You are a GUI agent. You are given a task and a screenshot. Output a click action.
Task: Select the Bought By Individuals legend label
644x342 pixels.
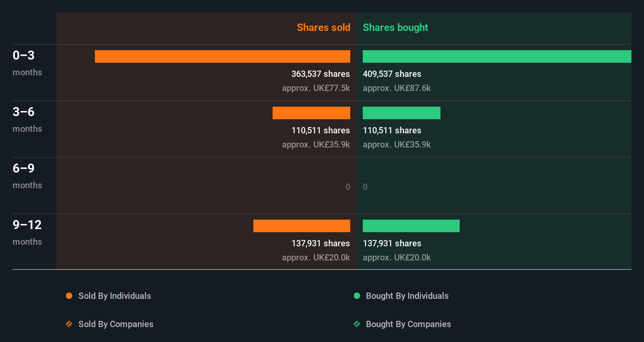pyautogui.click(x=407, y=296)
